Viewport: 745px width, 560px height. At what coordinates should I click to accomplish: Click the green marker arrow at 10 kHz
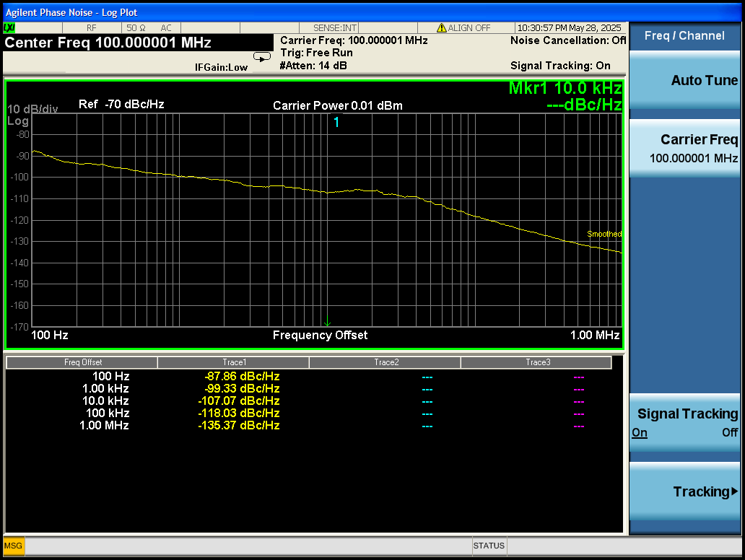[327, 321]
